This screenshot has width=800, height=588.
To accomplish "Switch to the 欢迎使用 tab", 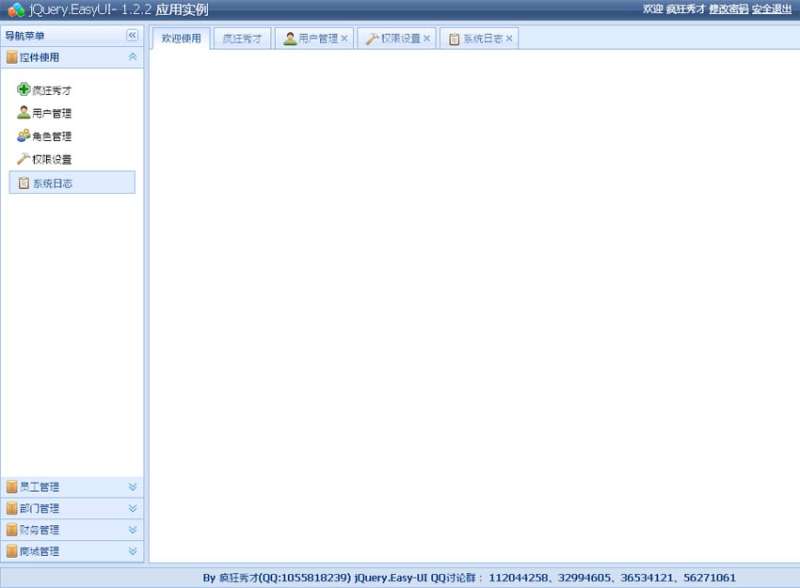I will pos(181,39).
